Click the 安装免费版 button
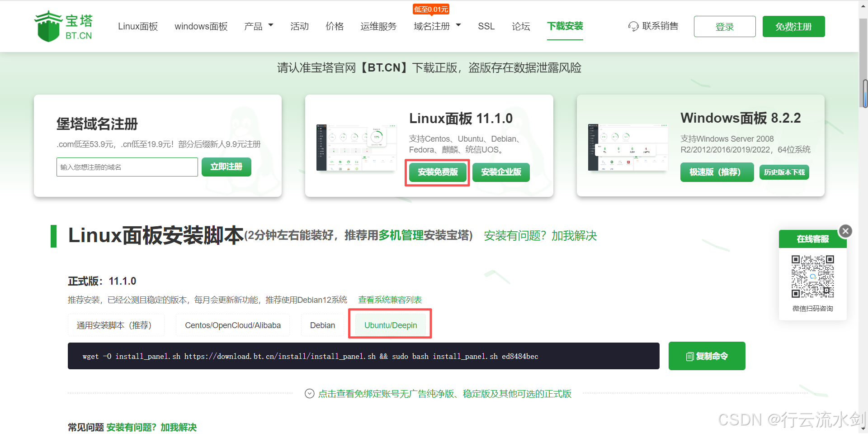Image resolution: width=868 pixels, height=434 pixels. click(438, 172)
